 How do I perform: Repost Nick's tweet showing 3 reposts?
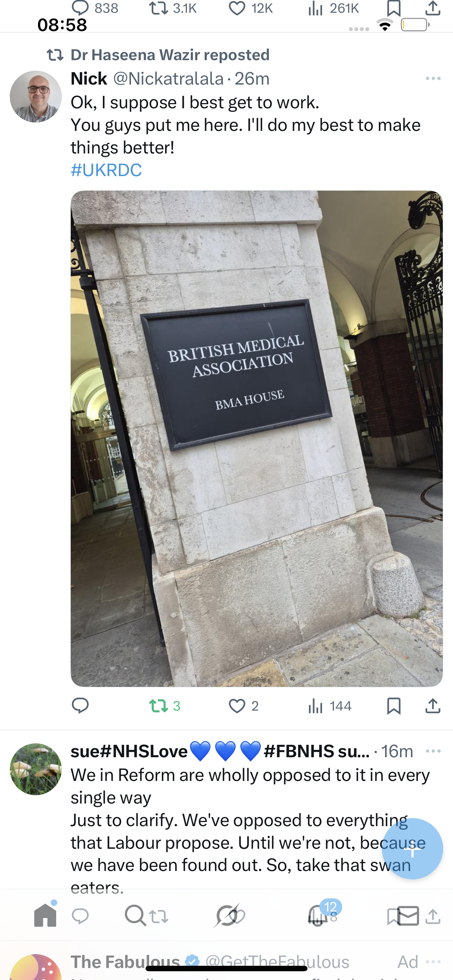[x=164, y=706]
